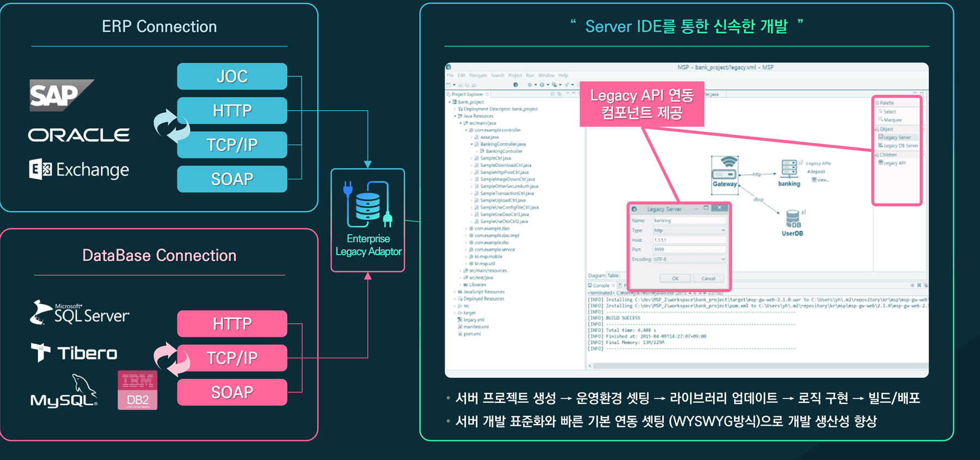Viewport: 980px width, 460px height.
Task: Pick the Marquee tool in Palette
Action: coord(890,120)
